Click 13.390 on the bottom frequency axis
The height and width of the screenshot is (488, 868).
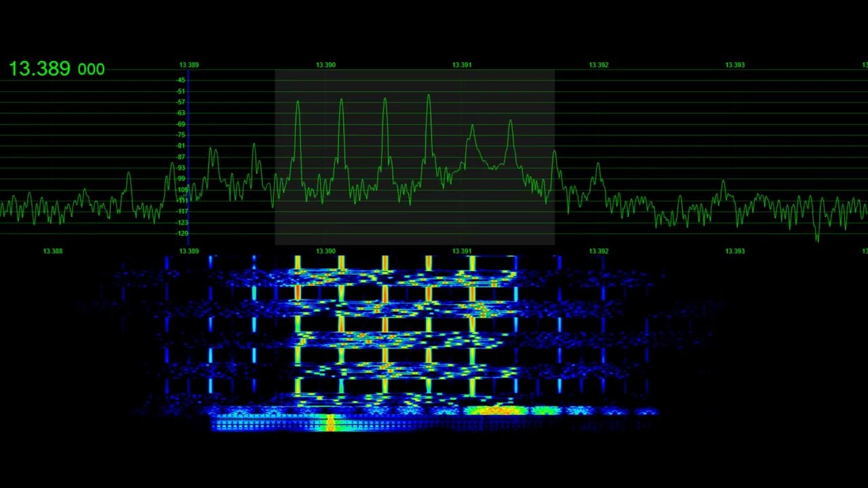point(325,251)
